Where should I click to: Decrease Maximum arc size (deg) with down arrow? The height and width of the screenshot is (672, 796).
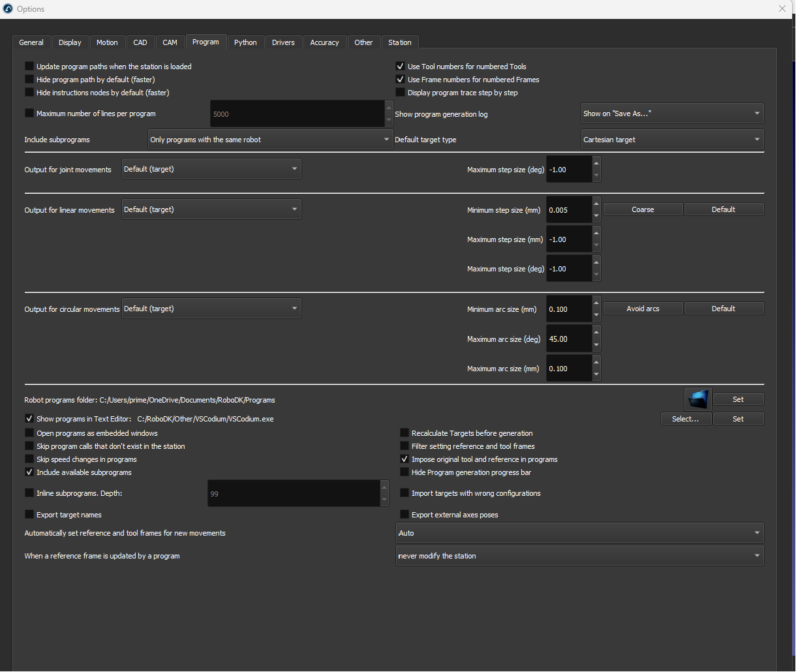coord(596,346)
